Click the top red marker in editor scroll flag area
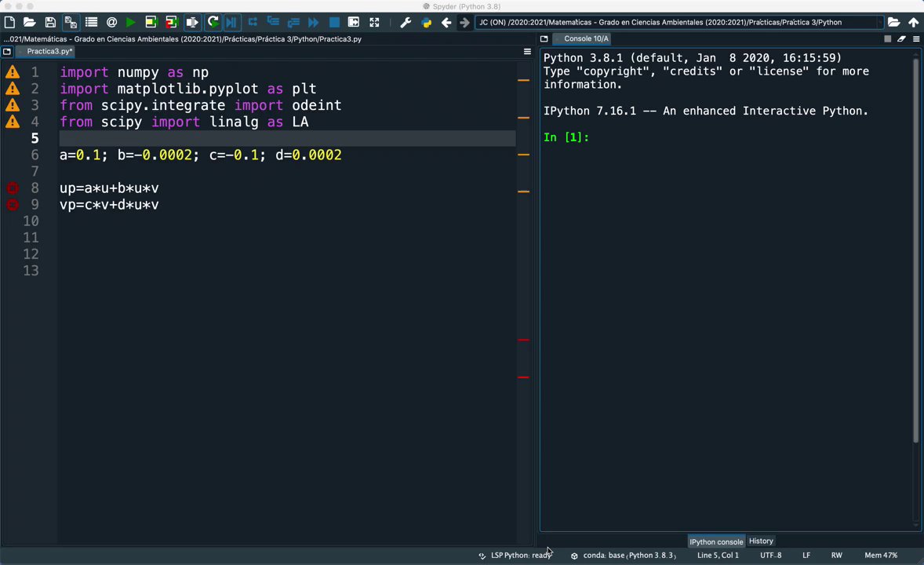This screenshot has height=565, width=924. pyautogui.click(x=523, y=341)
